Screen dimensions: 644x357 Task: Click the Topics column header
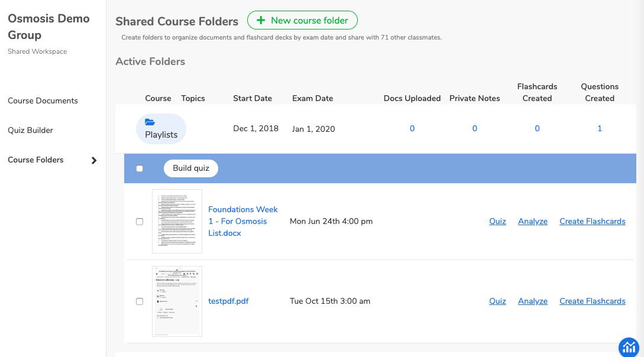[x=193, y=98]
